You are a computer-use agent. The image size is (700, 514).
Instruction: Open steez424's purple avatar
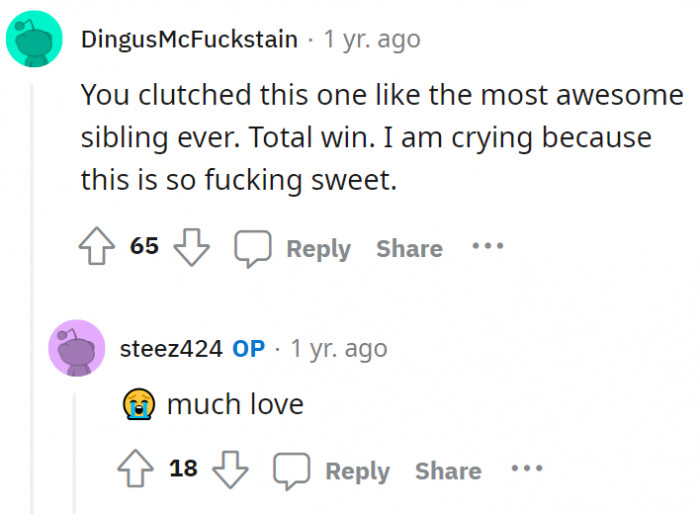[x=76, y=347]
